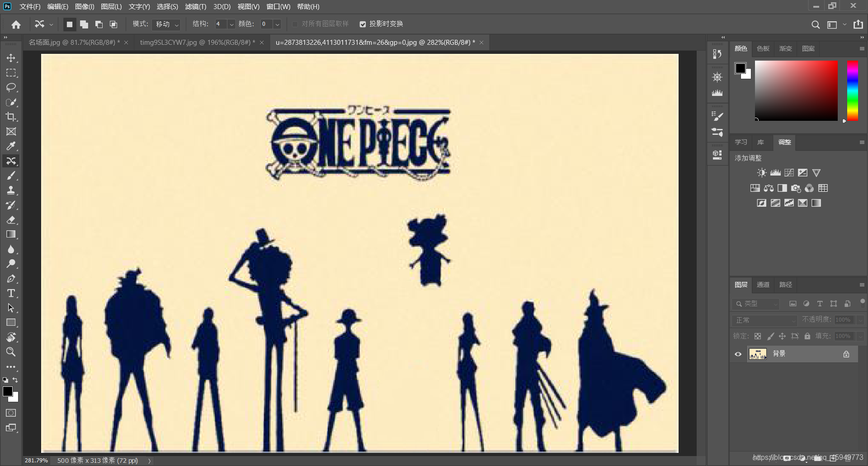Select the Move tool
Viewport: 868px width, 466px height.
[x=11, y=58]
